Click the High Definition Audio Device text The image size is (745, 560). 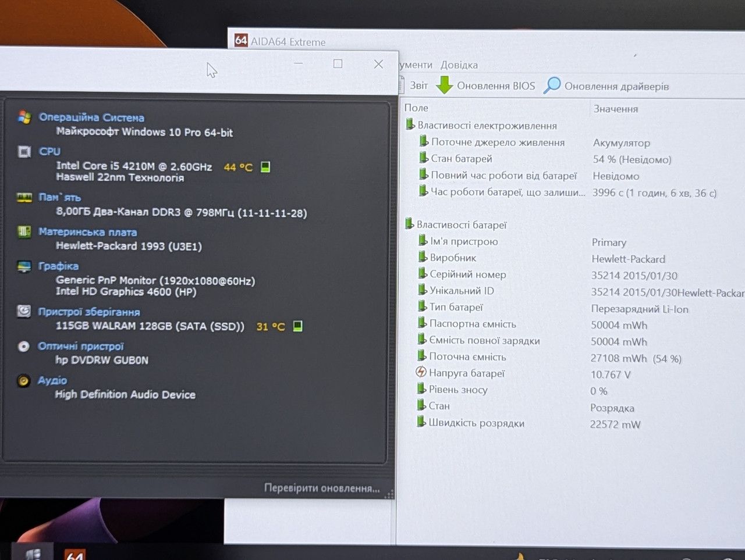(x=125, y=394)
